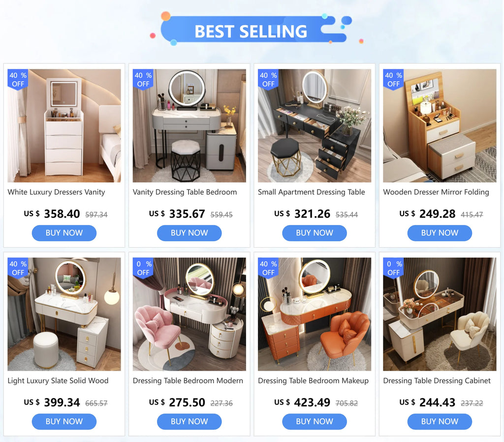Buy the White Luxury Dressers Vanity now
504x442 pixels.
64,233
